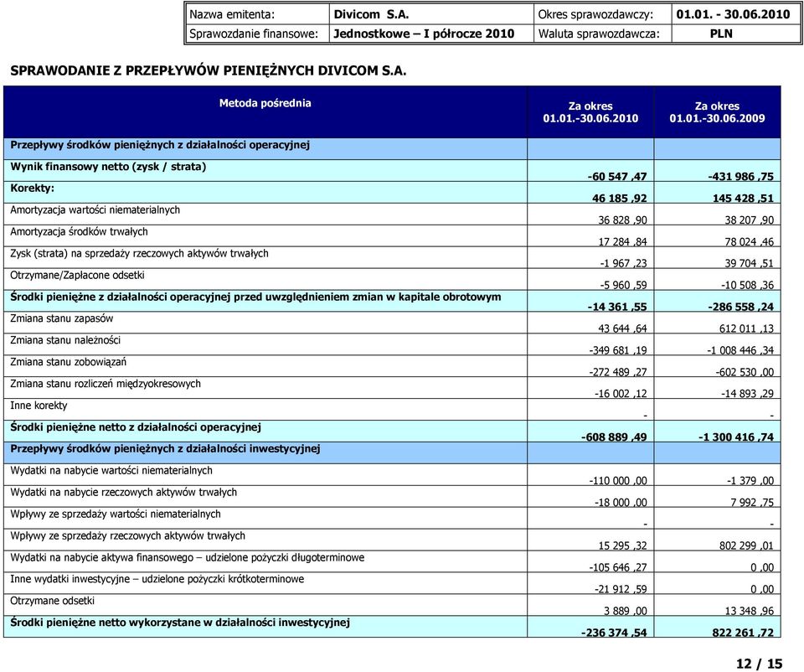
Task: Select operating total '-1 300 416 ,74'
Action: point(736,437)
